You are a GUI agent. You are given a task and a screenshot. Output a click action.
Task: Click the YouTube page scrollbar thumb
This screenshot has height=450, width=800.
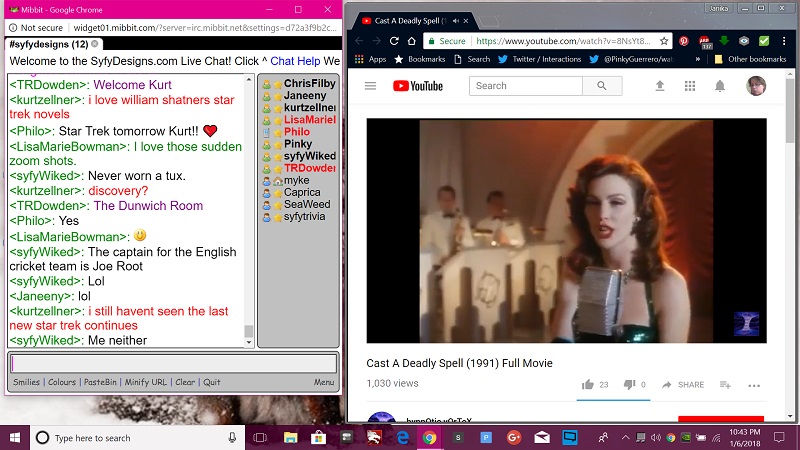click(790, 110)
